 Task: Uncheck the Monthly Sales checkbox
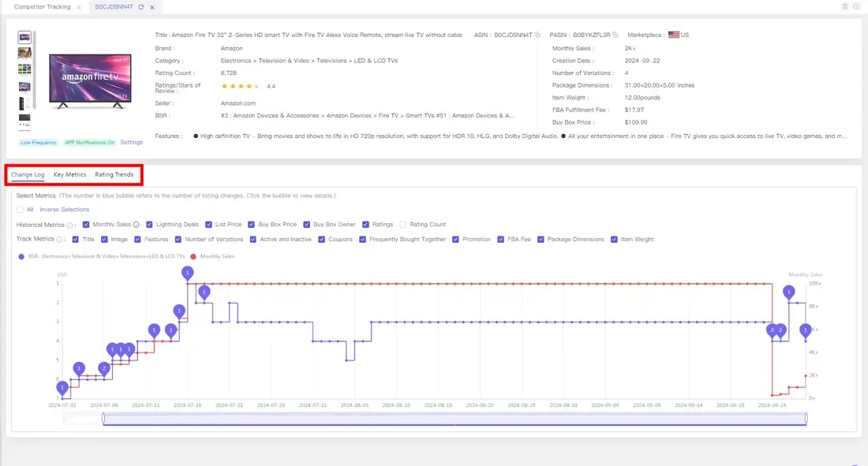[x=86, y=225]
